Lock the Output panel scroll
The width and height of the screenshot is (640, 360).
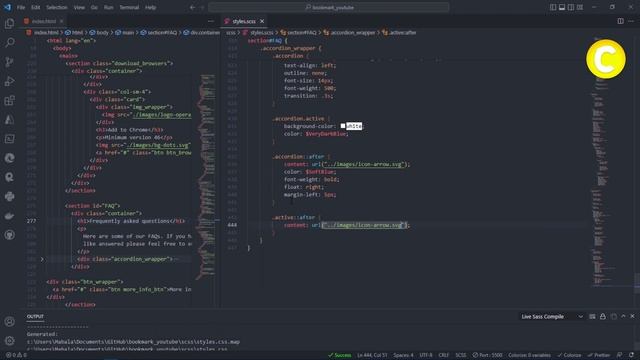[x=603, y=316]
